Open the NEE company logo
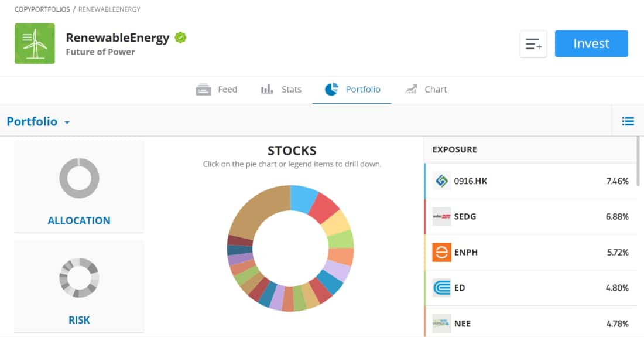This screenshot has height=337, width=644. pyautogui.click(x=441, y=324)
